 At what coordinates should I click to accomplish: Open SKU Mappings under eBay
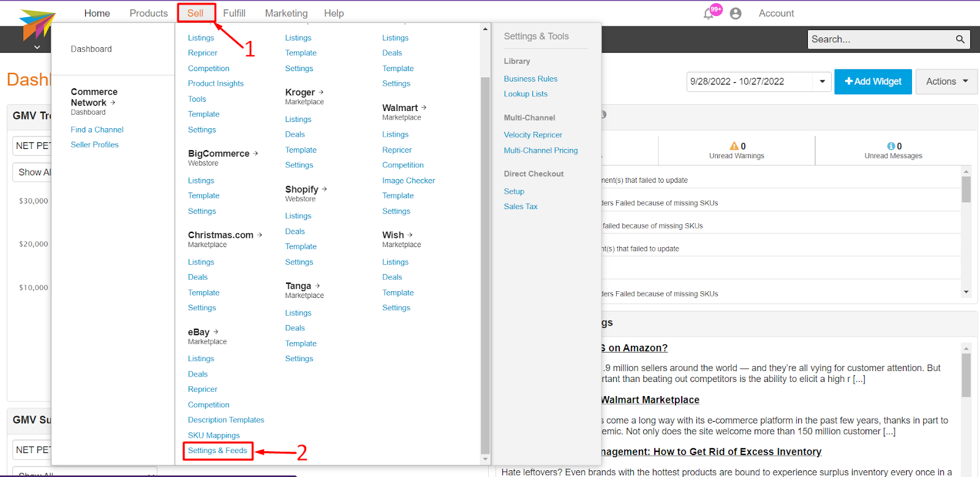tap(214, 435)
